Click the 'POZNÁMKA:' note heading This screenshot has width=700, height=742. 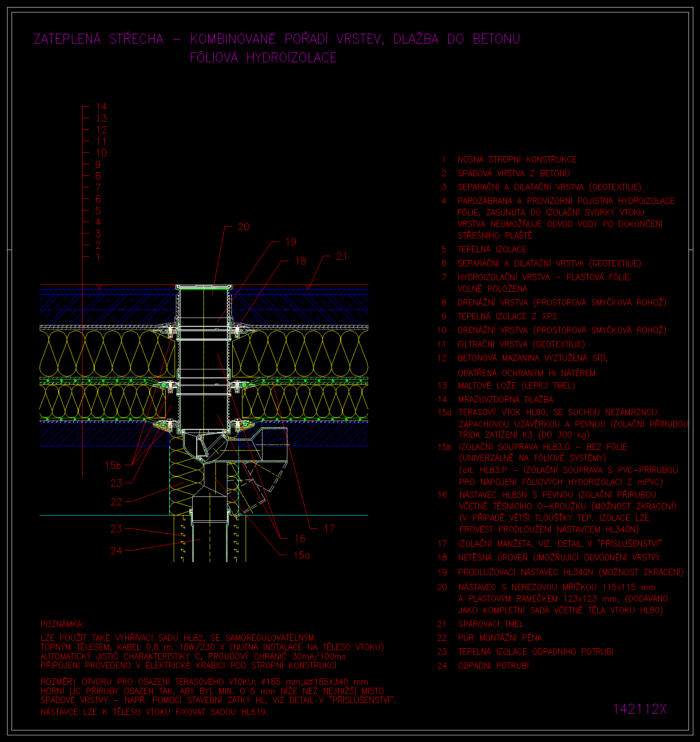pos(62,624)
